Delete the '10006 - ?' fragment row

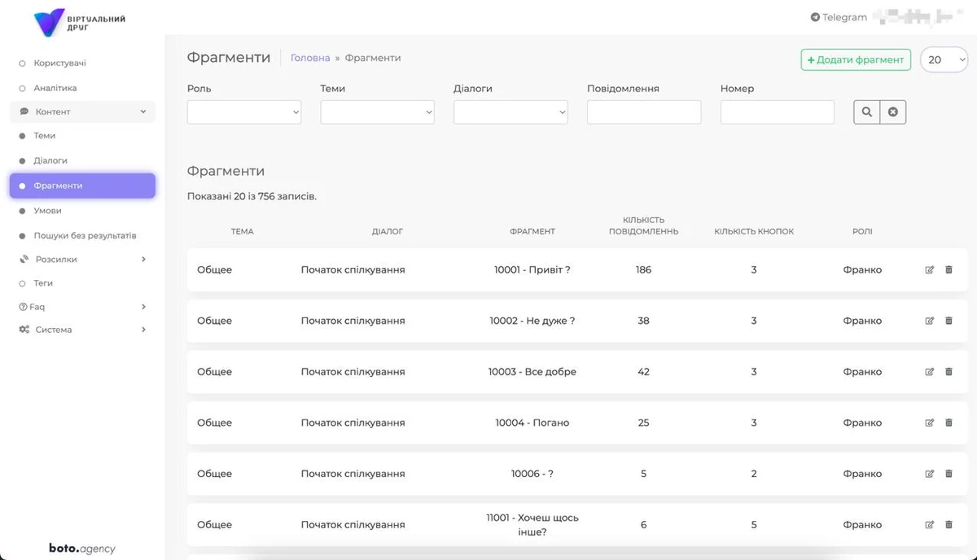tap(949, 474)
